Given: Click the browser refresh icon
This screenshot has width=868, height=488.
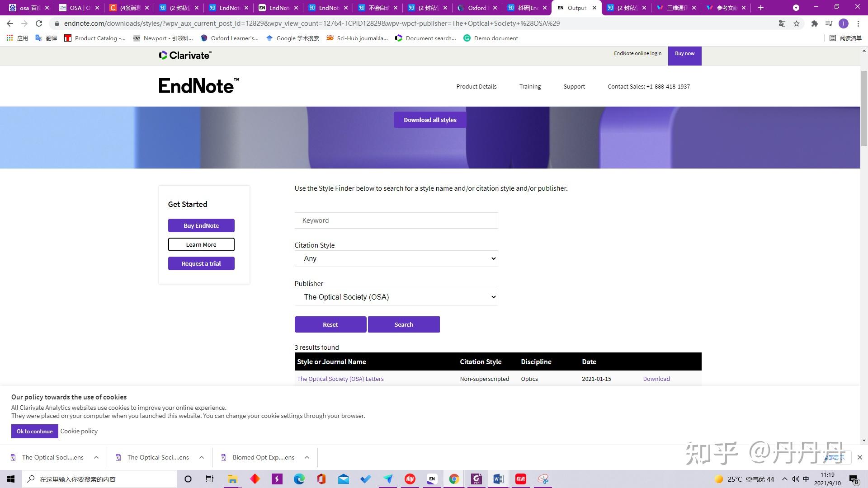Looking at the screenshot, I should [x=39, y=23].
